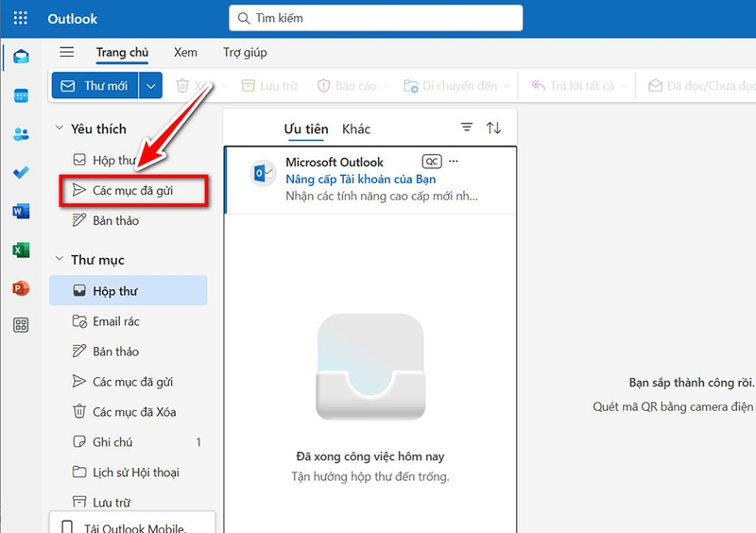Open the Lưu trữ folder in tree

[129, 502]
